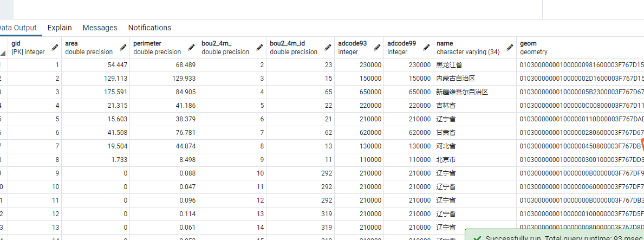
Task: Select the area column header
Action: click(96, 48)
